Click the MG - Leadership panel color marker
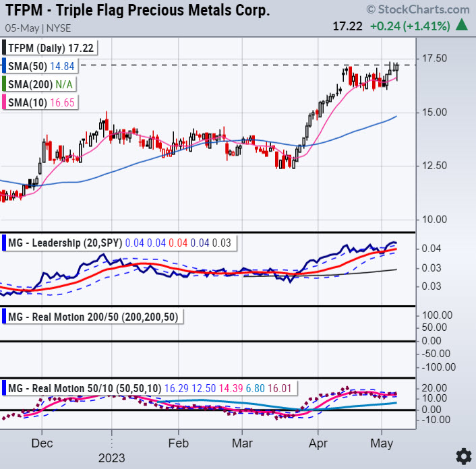 tap(4, 242)
